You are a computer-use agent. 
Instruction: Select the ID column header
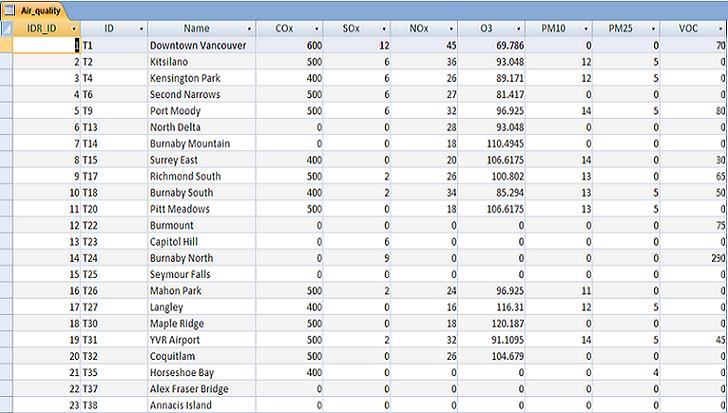click(110, 29)
